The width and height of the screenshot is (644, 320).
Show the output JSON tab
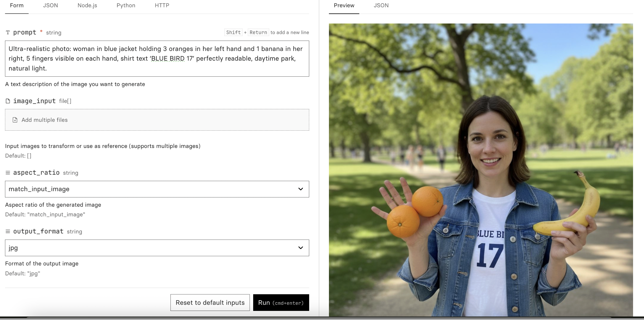pyautogui.click(x=381, y=6)
